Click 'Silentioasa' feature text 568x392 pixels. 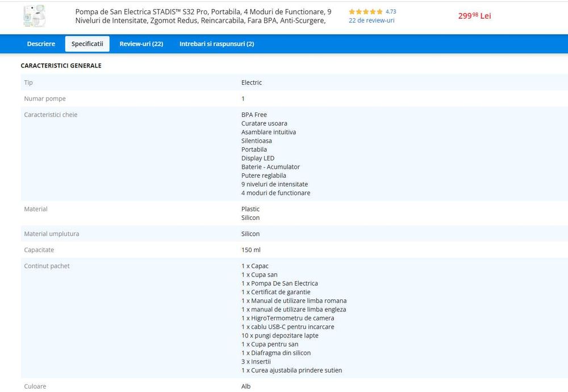(x=257, y=140)
